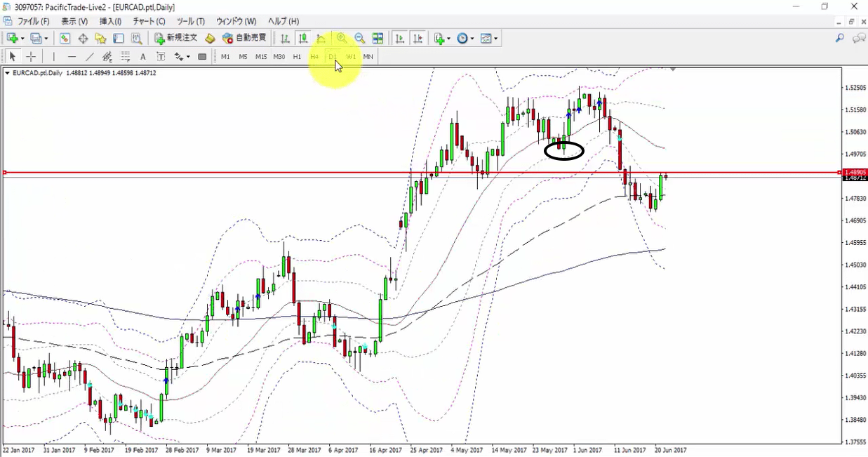The height and width of the screenshot is (457, 868).
Task: Click the periodicity clock icon
Action: (x=462, y=39)
